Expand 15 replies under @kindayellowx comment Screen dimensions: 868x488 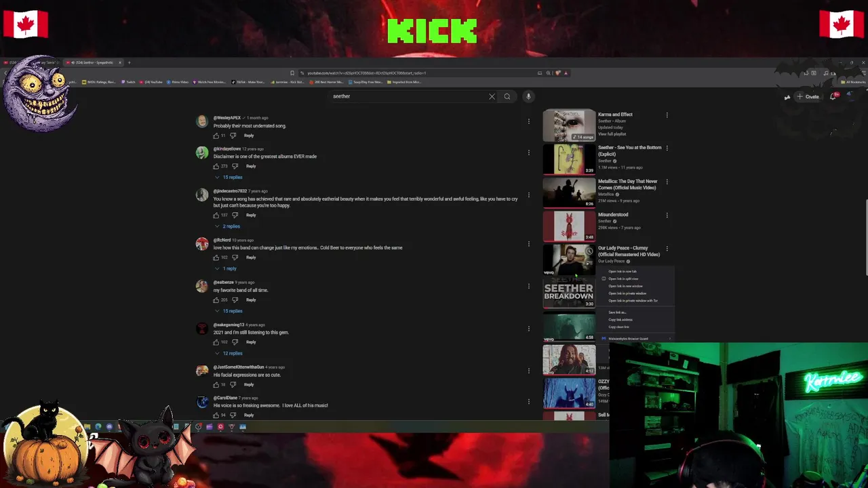tap(229, 178)
